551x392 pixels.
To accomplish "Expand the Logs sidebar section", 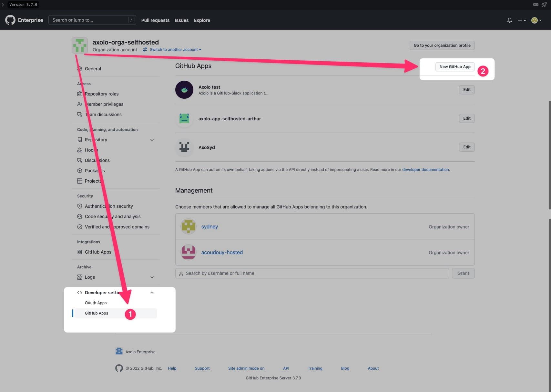I will (x=152, y=277).
